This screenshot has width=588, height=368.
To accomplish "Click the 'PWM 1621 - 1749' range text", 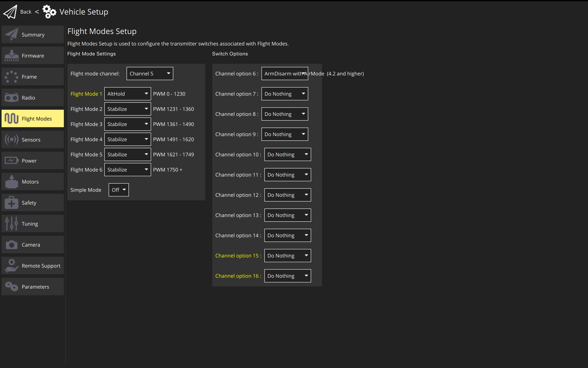I will tap(173, 154).
